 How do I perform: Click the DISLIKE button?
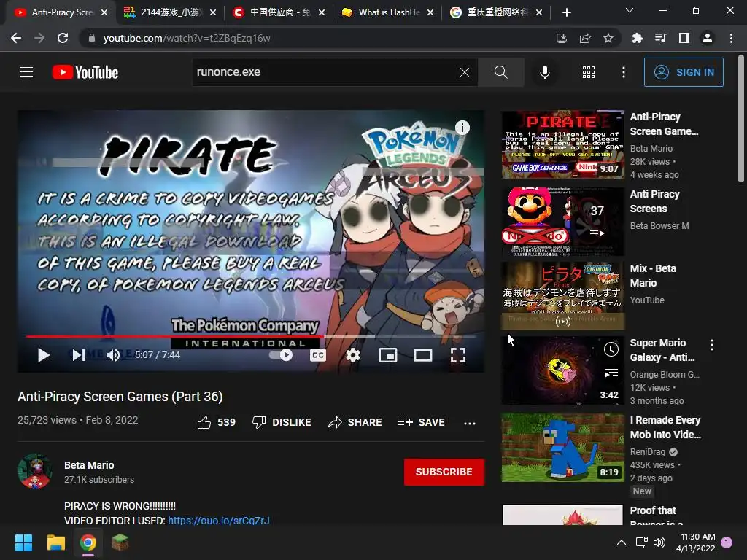pos(282,422)
